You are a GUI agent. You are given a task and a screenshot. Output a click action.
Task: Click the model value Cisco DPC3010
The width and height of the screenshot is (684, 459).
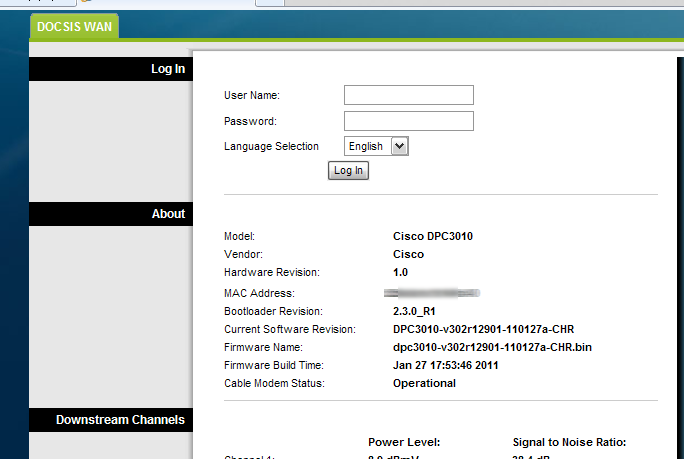433,236
